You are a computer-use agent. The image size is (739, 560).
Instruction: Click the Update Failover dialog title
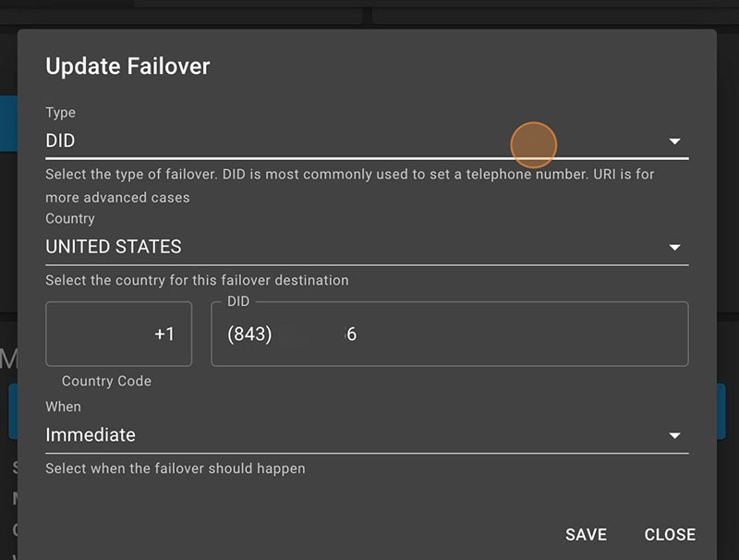[x=127, y=67]
